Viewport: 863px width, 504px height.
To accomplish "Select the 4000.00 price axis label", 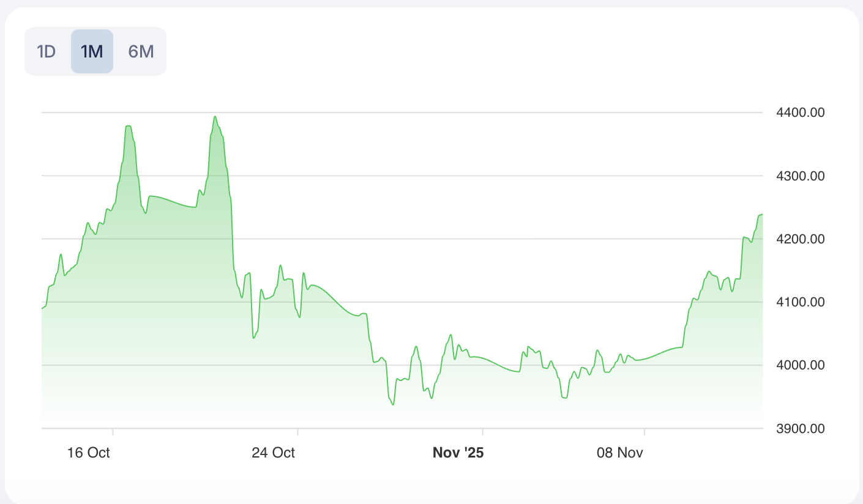I will [799, 365].
